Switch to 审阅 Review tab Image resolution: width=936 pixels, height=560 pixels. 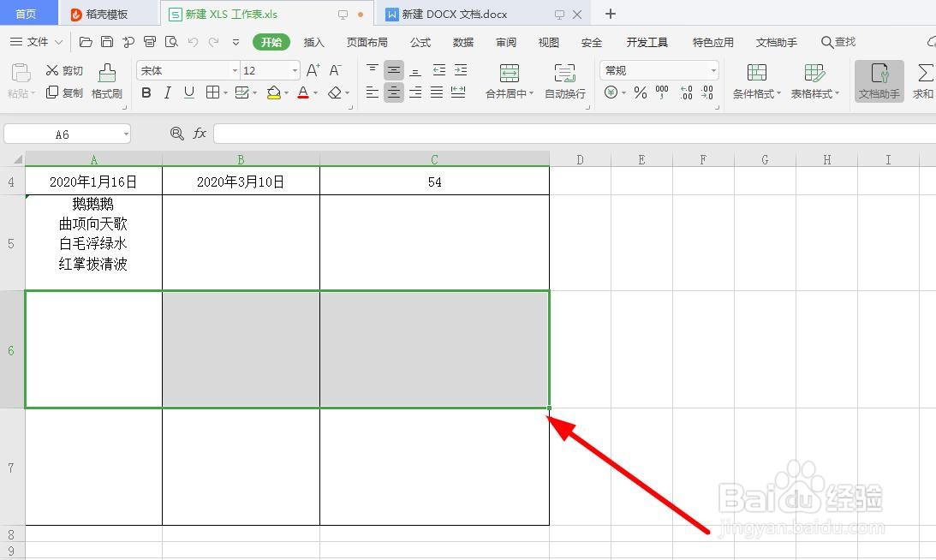[x=505, y=42]
